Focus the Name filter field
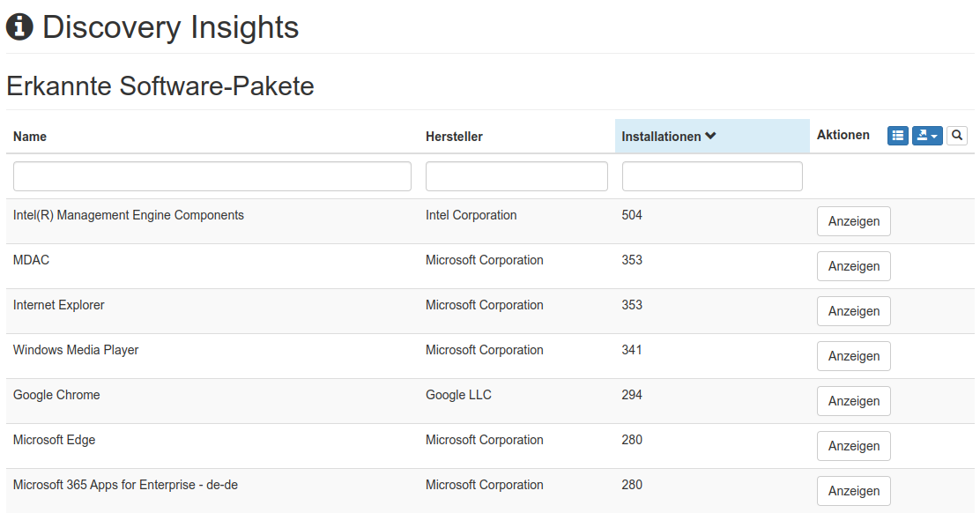980x513 pixels. point(212,176)
